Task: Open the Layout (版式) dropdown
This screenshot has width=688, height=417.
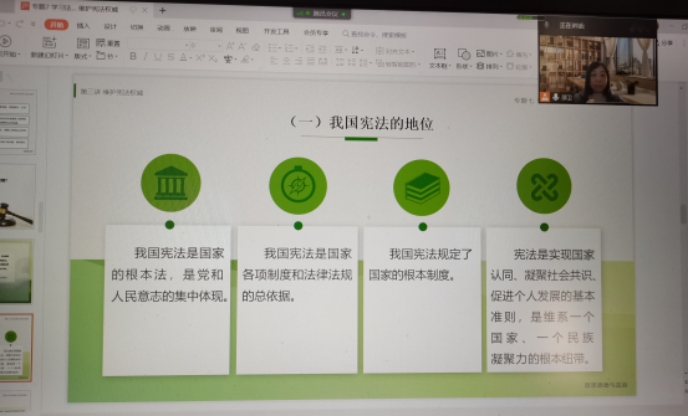Action: coord(82,57)
